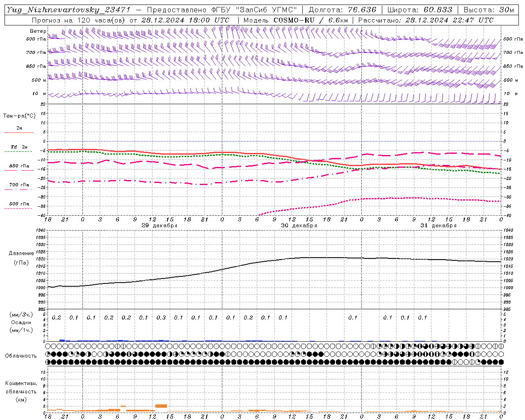Click the 'Осадки' precipitation label
This screenshot has width=525, height=420.
(21, 322)
